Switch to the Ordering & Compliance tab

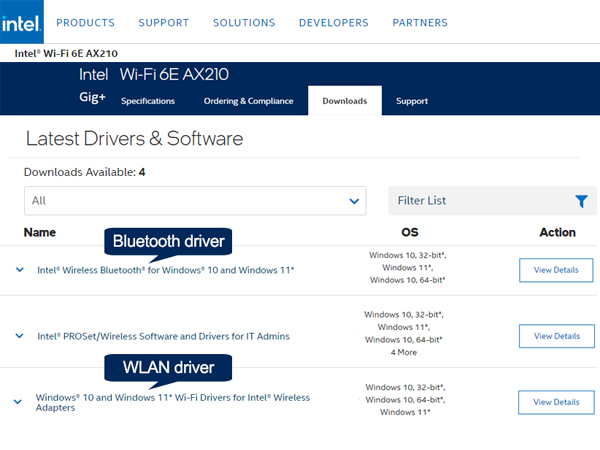[248, 101]
